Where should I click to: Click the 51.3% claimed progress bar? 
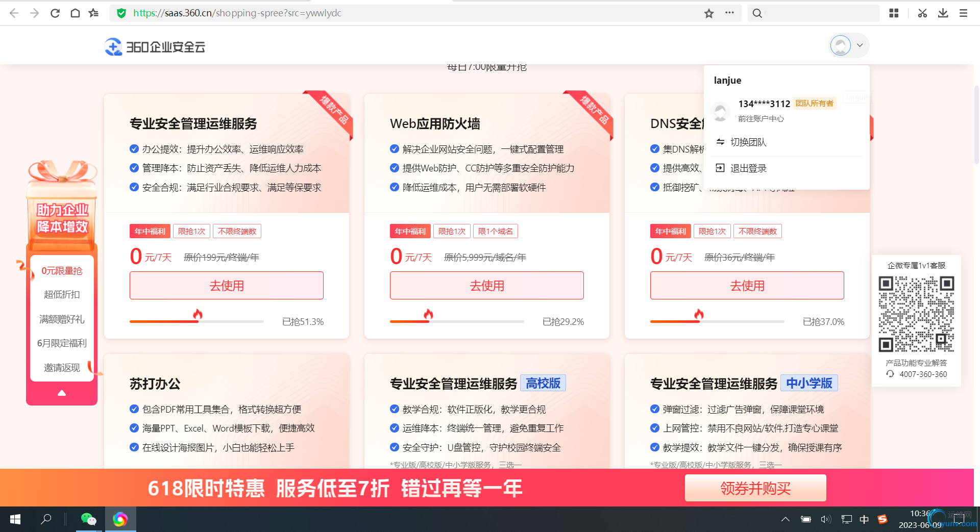197,321
